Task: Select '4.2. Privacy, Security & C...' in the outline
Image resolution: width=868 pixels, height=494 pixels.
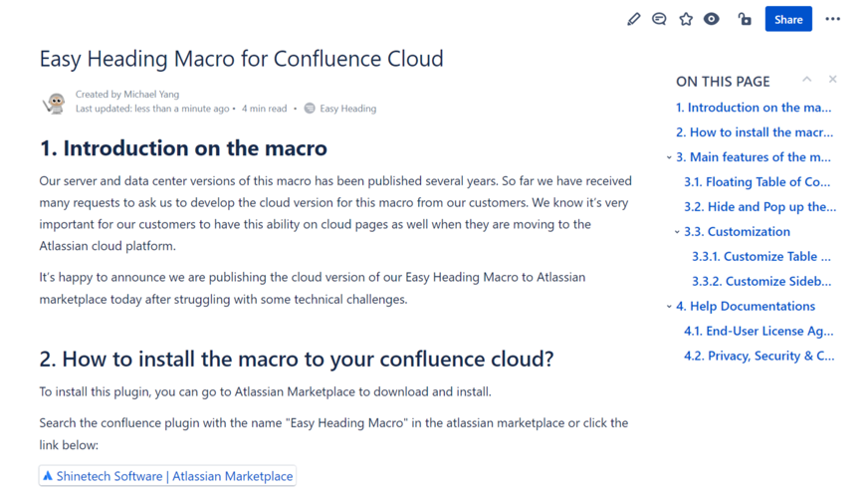Action: point(759,356)
